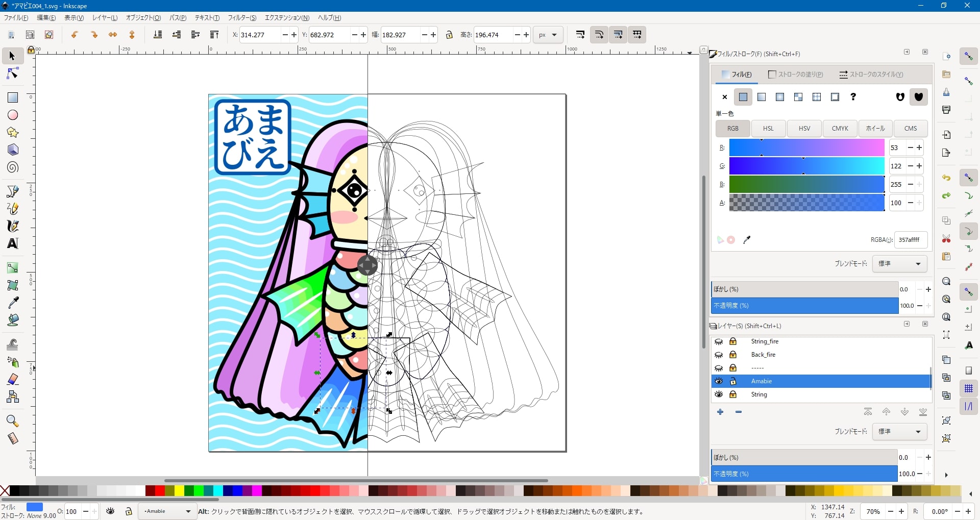Image resolution: width=980 pixels, height=520 pixels.
Task: Select the Text tool
Action: [x=12, y=243]
